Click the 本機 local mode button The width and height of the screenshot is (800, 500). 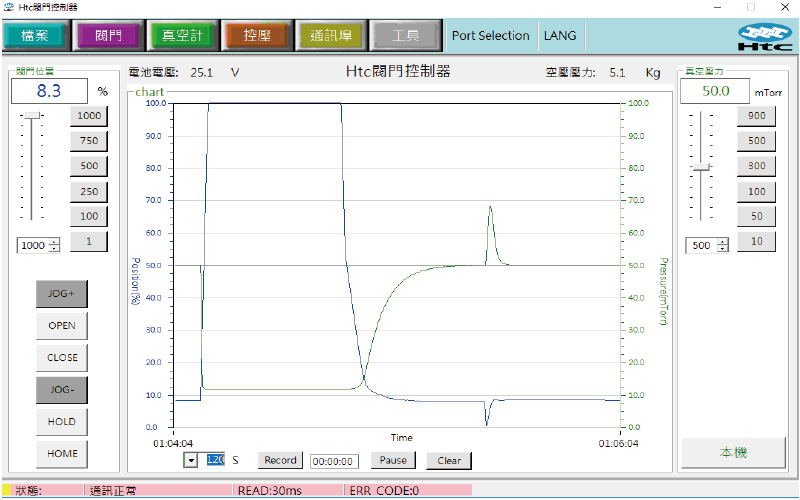click(x=733, y=453)
